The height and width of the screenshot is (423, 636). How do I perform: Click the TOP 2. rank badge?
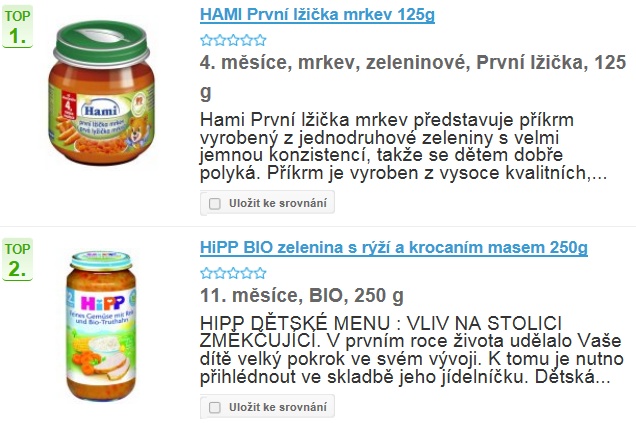tap(17, 260)
